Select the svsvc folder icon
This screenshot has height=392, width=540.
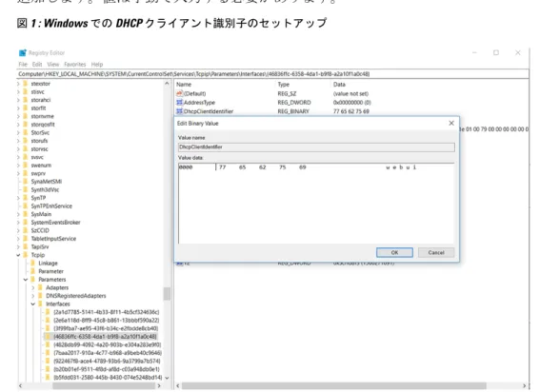(26, 157)
